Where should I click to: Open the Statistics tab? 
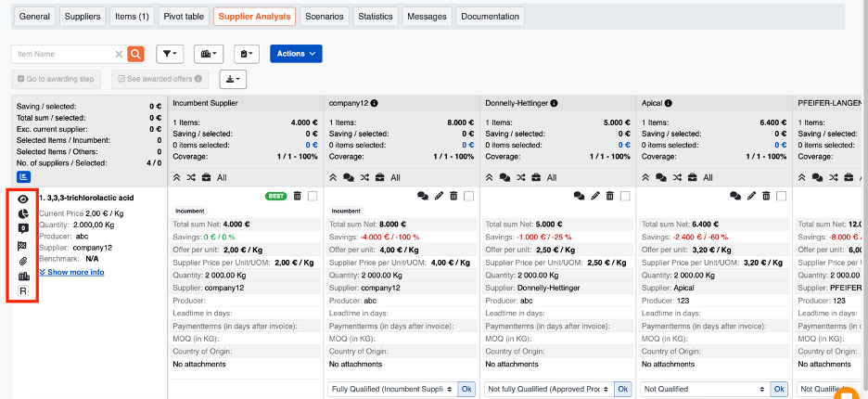pyautogui.click(x=376, y=17)
